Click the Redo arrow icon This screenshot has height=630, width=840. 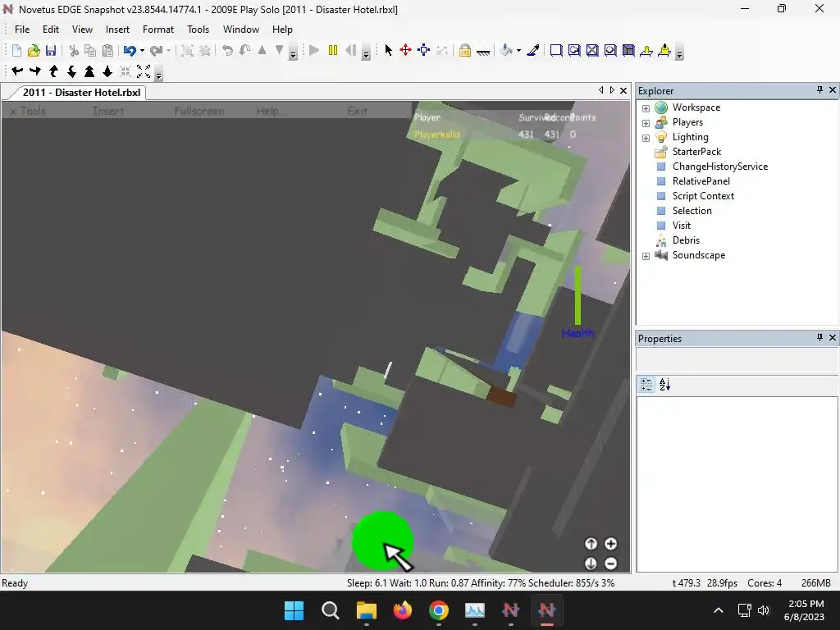tap(156, 50)
